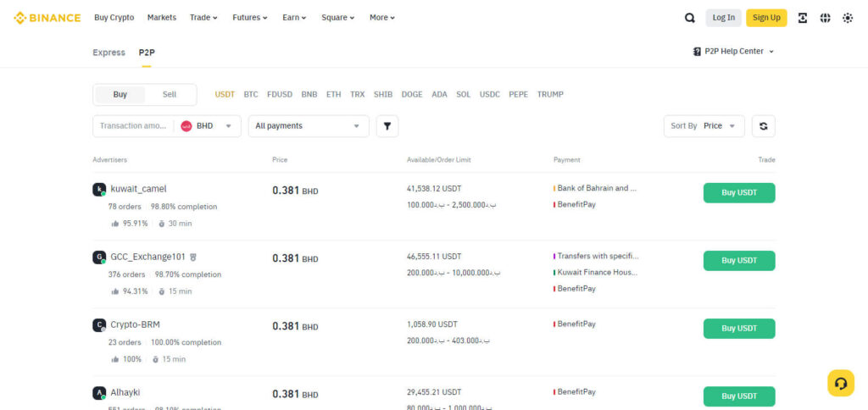Select the Sell toggle option
Viewport: 868px width, 410px height.
[x=170, y=95]
